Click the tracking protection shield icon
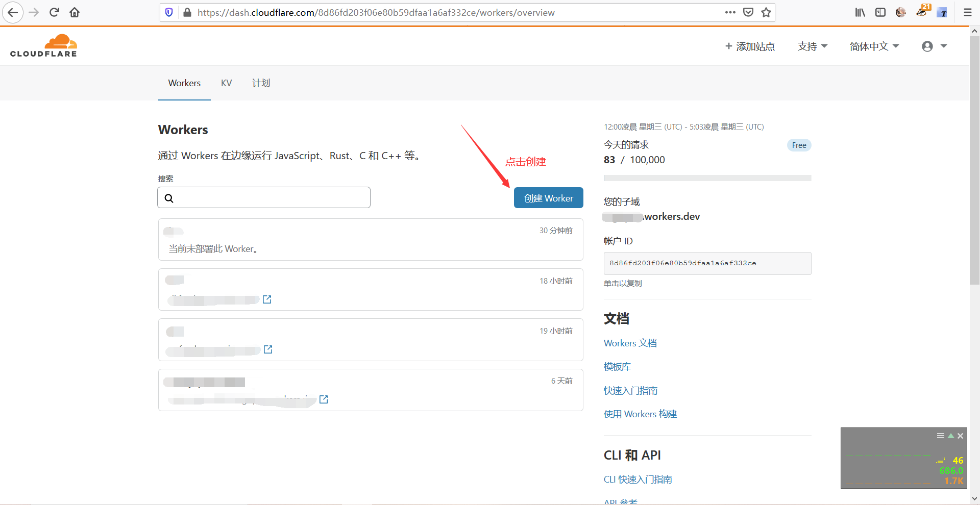 point(169,12)
